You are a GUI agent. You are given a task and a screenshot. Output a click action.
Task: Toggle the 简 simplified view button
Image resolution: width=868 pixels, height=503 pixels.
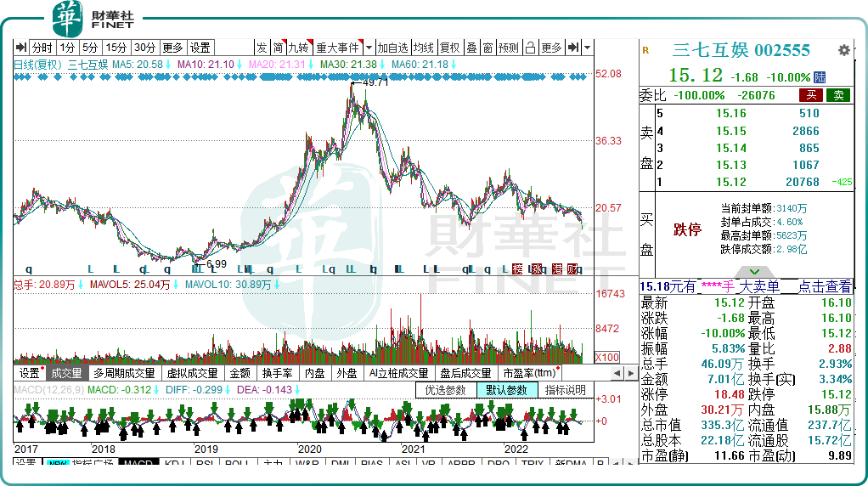click(278, 48)
